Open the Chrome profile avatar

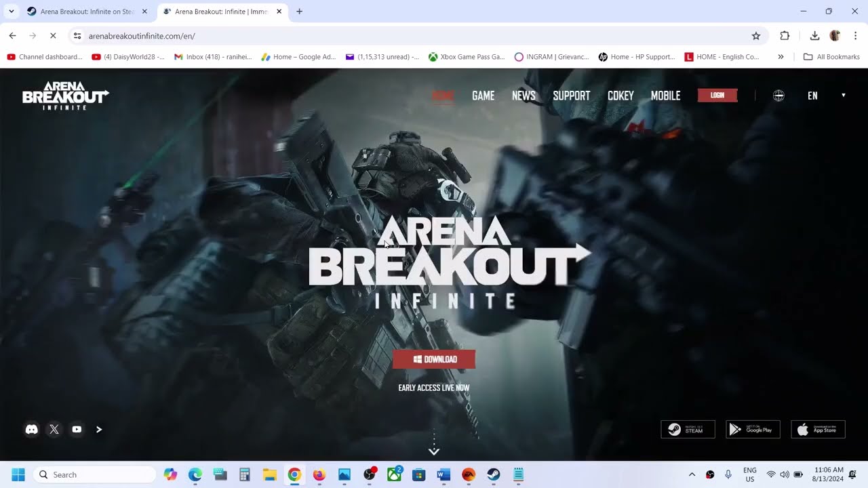point(835,36)
